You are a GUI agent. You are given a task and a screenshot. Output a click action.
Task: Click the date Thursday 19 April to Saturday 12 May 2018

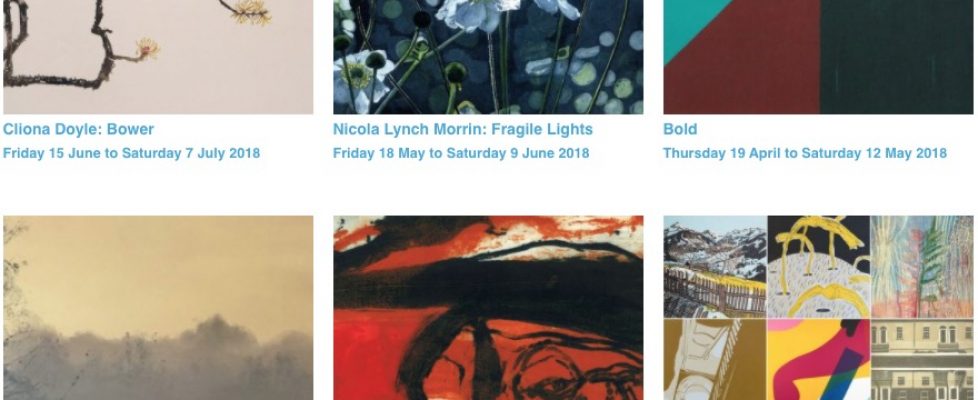[x=805, y=154]
